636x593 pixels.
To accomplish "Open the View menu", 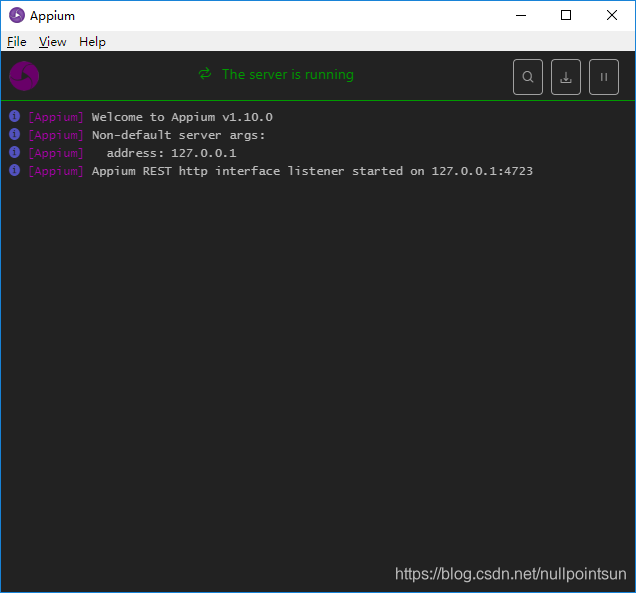I will click(52, 42).
